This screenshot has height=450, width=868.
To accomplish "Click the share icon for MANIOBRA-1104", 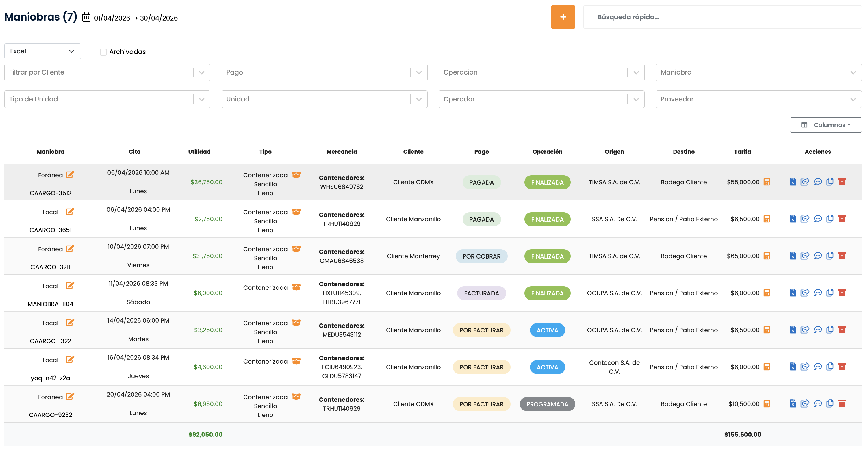I will tap(805, 293).
